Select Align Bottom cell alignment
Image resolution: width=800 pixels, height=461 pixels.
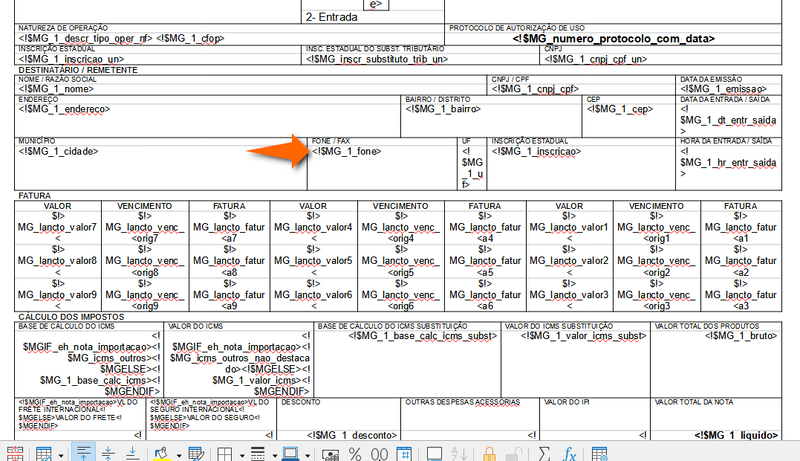coord(132,453)
